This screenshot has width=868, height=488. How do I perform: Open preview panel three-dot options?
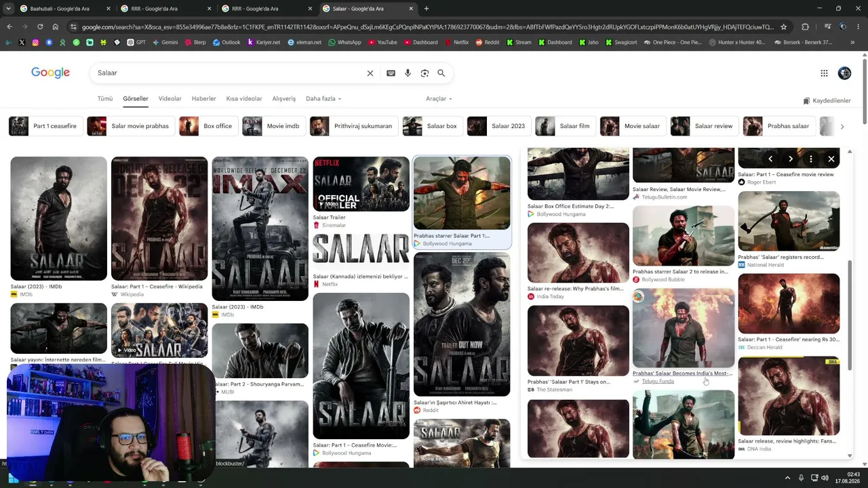tap(811, 159)
